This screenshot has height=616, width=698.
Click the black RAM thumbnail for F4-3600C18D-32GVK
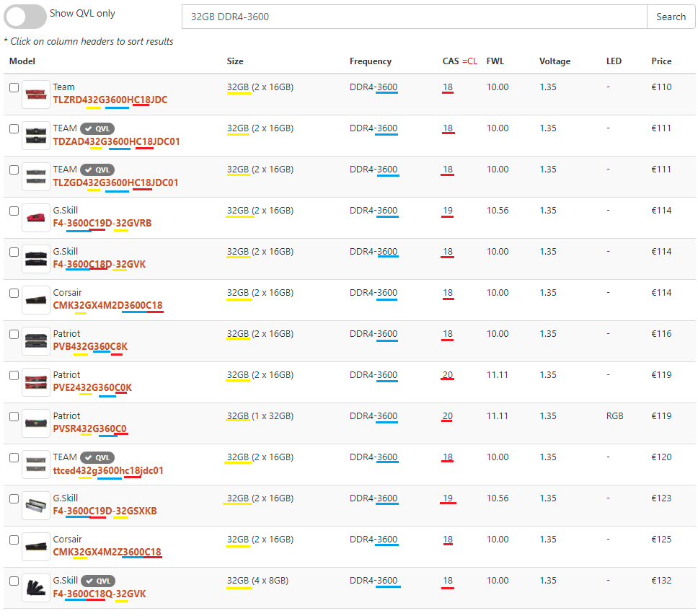36,259
